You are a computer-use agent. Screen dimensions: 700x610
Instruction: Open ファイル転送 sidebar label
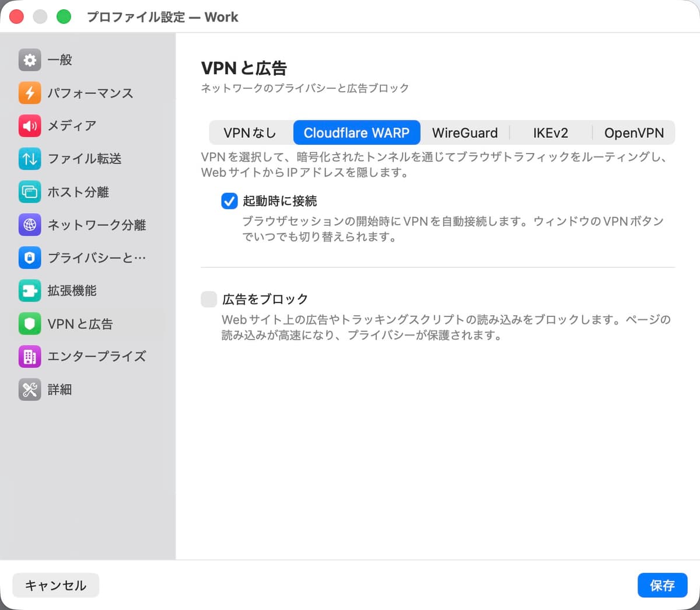[x=85, y=159]
